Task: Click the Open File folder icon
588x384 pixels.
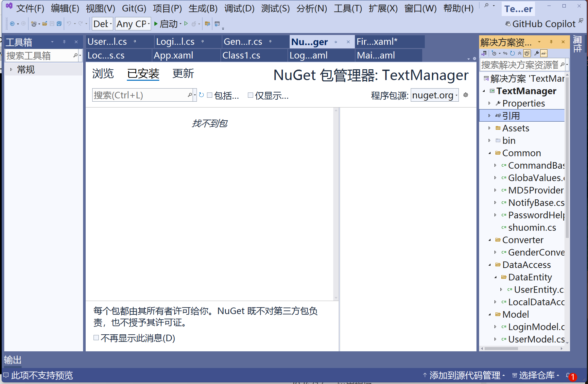Action: coord(45,24)
